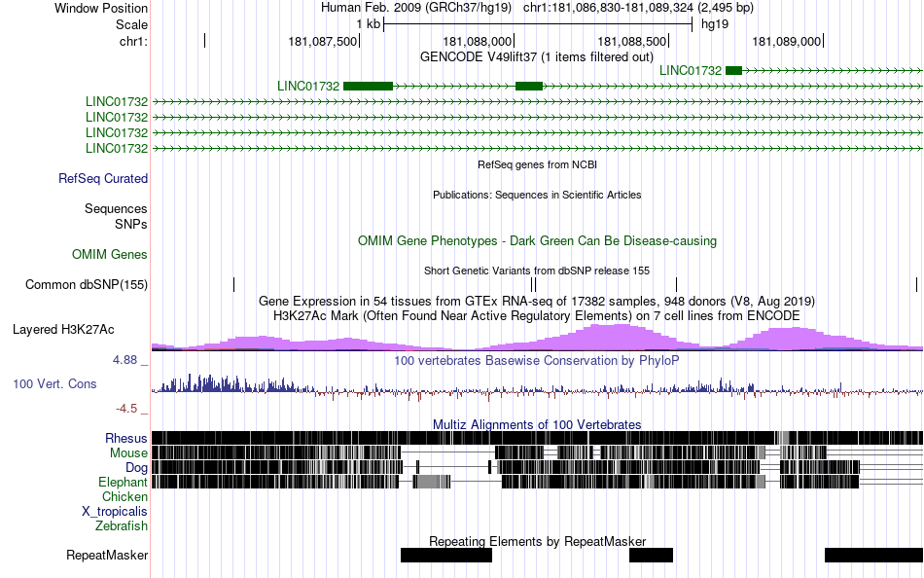Viewport: 924px width, 578px height.
Task: Click the Zebrafish species label
Action: click(x=122, y=525)
